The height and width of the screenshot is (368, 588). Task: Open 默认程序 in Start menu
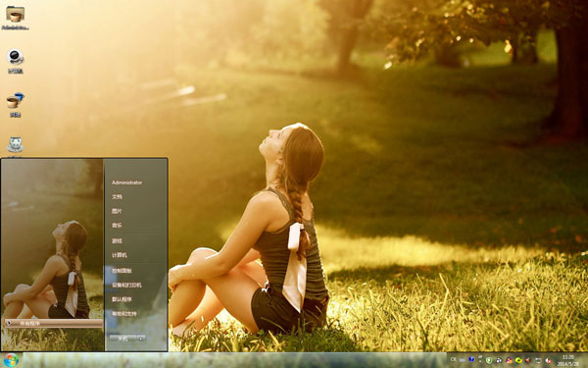(x=122, y=299)
